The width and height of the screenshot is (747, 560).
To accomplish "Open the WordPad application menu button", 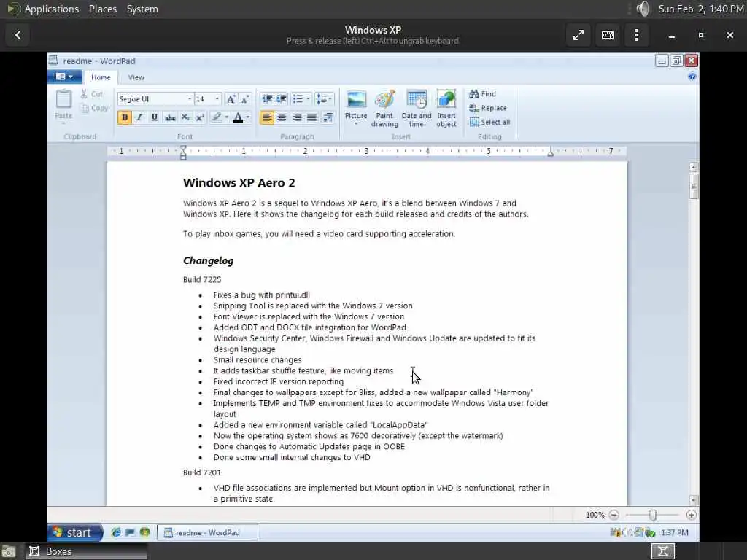I will point(64,77).
